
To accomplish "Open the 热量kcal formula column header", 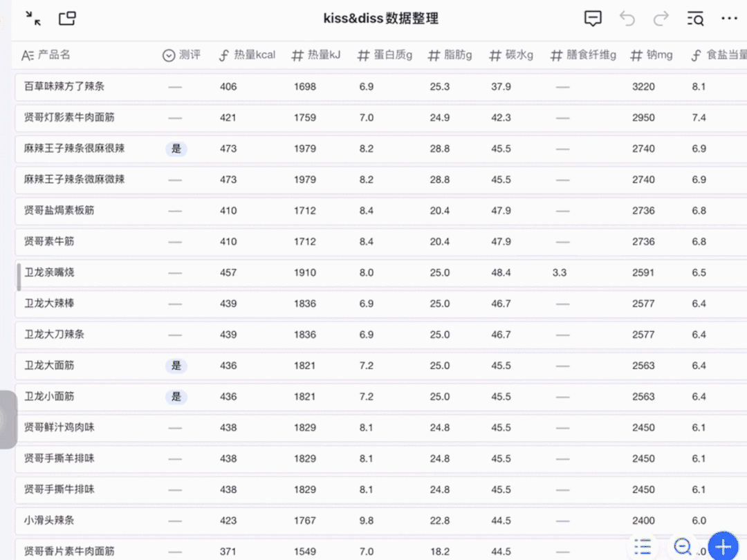I will [x=247, y=55].
